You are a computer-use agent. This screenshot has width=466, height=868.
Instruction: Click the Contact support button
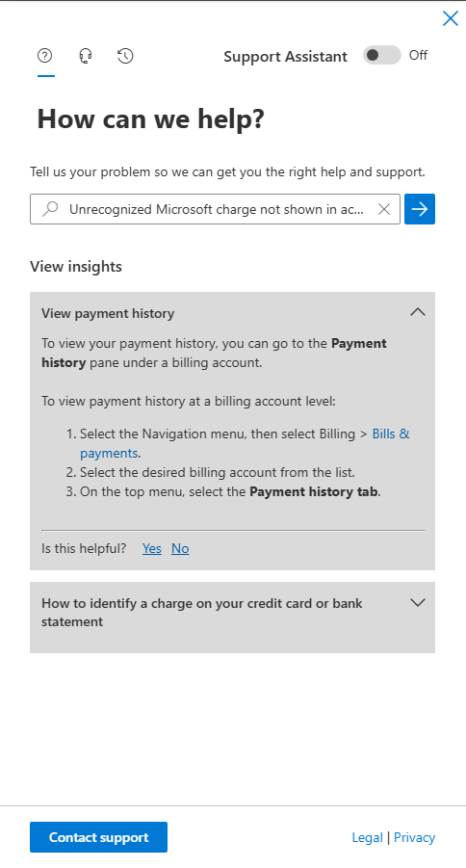point(98,837)
